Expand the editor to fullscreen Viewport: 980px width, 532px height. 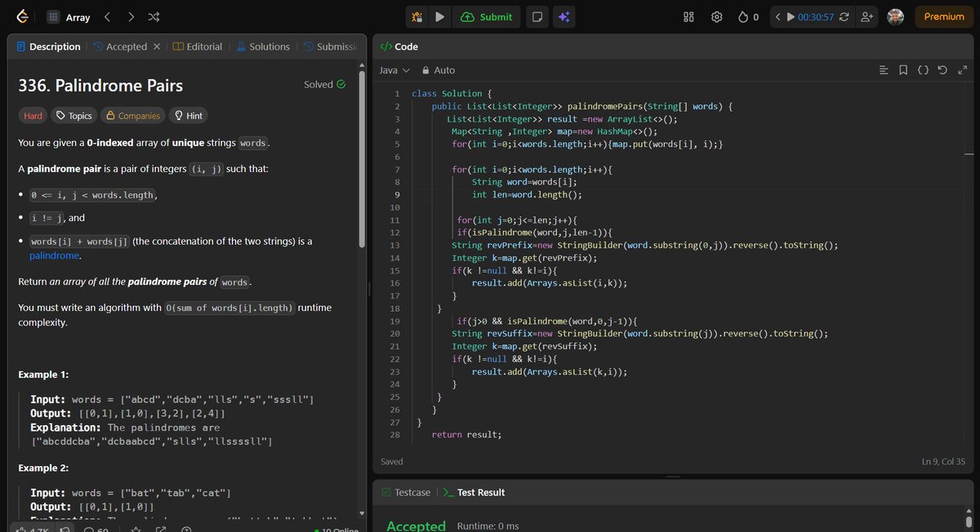point(962,70)
